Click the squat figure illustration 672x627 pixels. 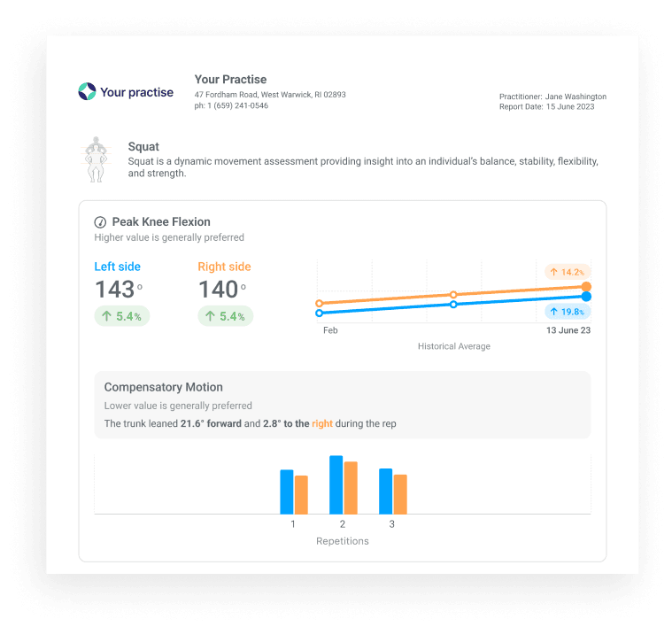click(x=96, y=159)
